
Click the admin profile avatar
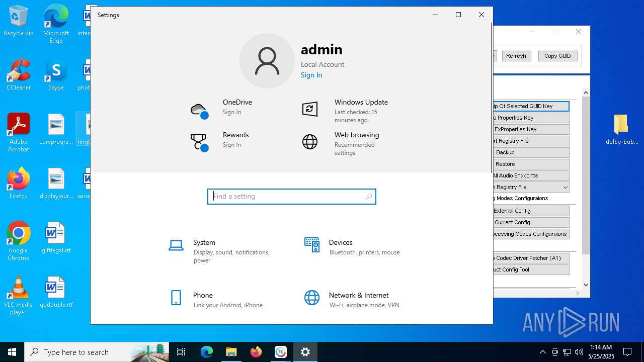(267, 61)
